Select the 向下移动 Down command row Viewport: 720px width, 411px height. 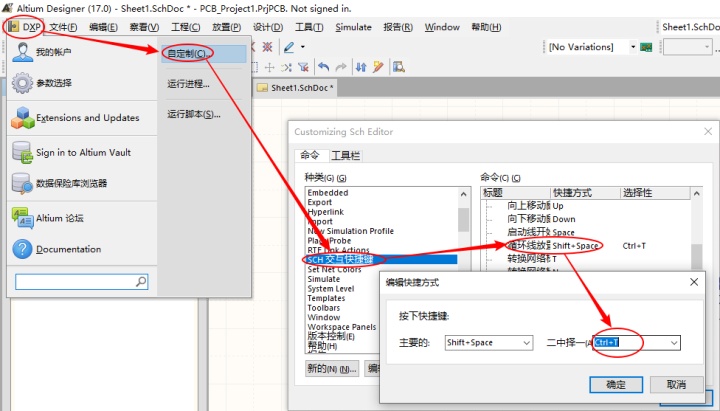pos(586,219)
